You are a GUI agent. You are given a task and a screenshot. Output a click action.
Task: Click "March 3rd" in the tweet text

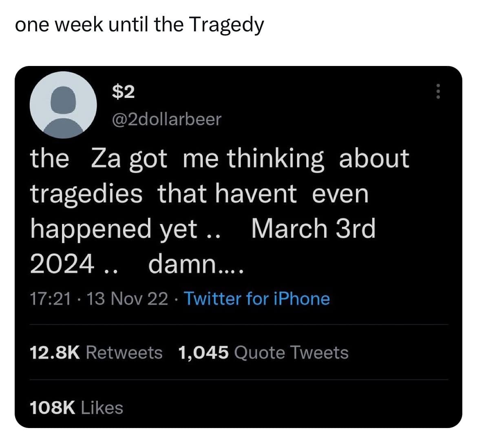pyautogui.click(x=313, y=229)
